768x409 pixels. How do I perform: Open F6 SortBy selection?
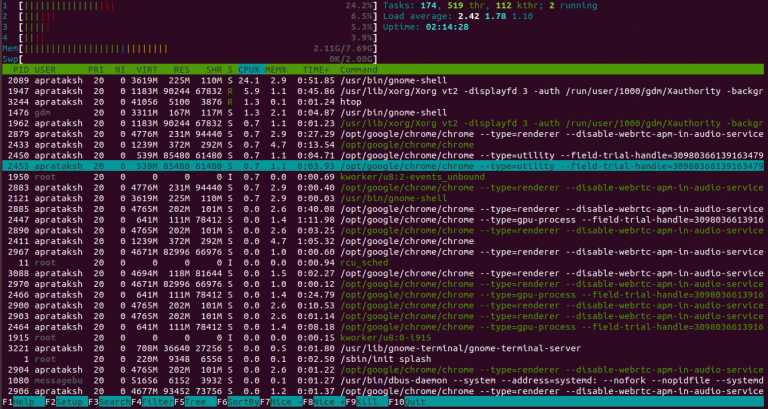click(x=240, y=403)
